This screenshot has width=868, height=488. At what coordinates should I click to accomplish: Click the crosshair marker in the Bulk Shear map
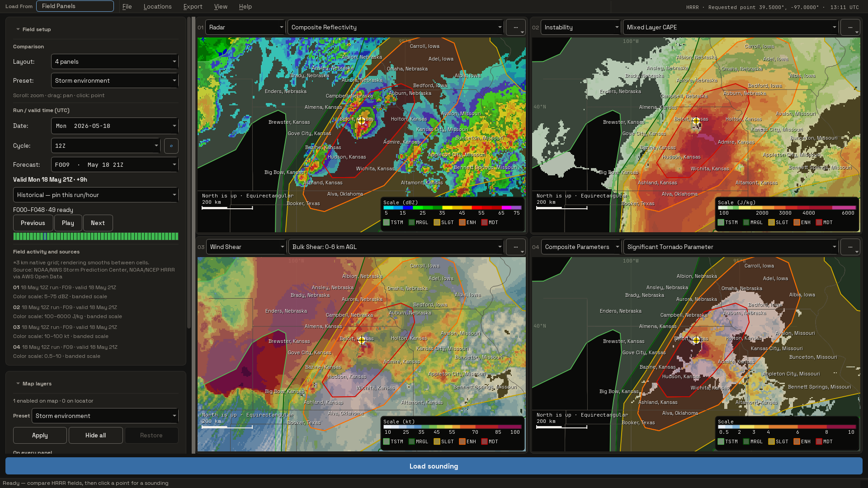coord(361,340)
